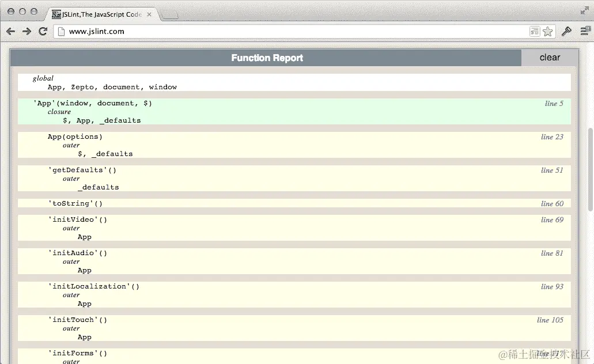This screenshot has width=594, height=364.
Task: Click 'outer' label under 'initVideo'()
Action: (71, 228)
